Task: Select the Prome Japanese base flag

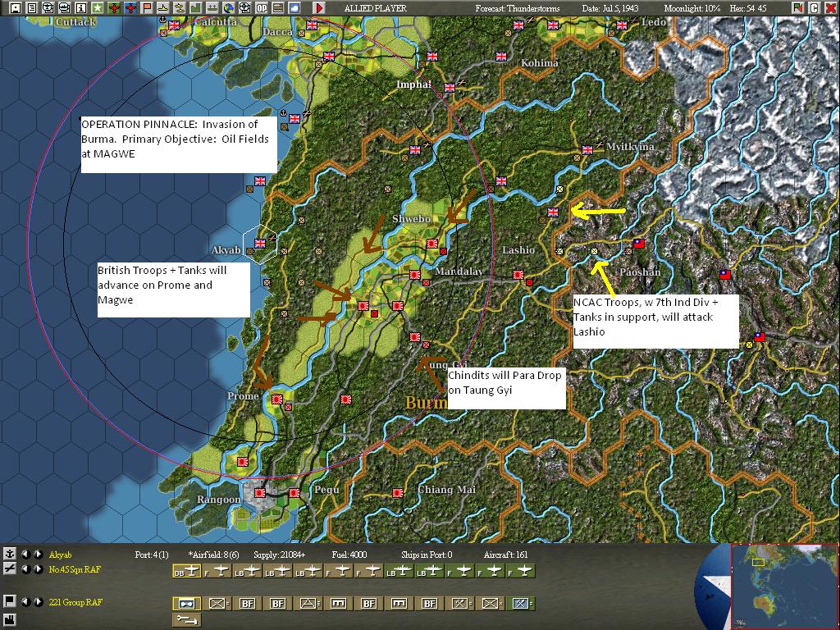Action: [277, 399]
